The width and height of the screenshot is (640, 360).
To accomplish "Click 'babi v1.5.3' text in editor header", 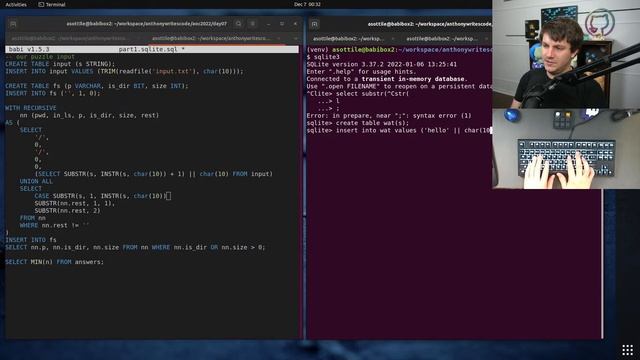I will [29, 49].
